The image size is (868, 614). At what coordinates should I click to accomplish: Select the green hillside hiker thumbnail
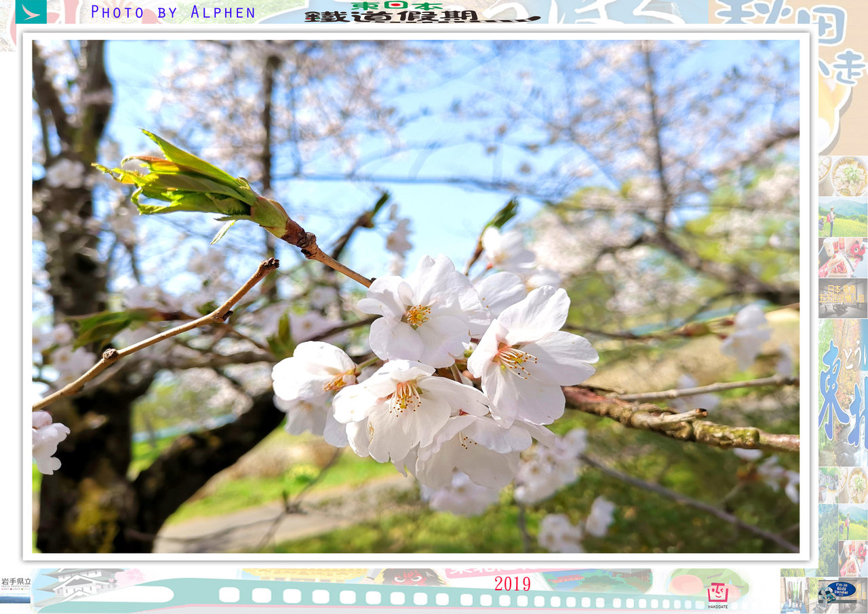click(842, 217)
